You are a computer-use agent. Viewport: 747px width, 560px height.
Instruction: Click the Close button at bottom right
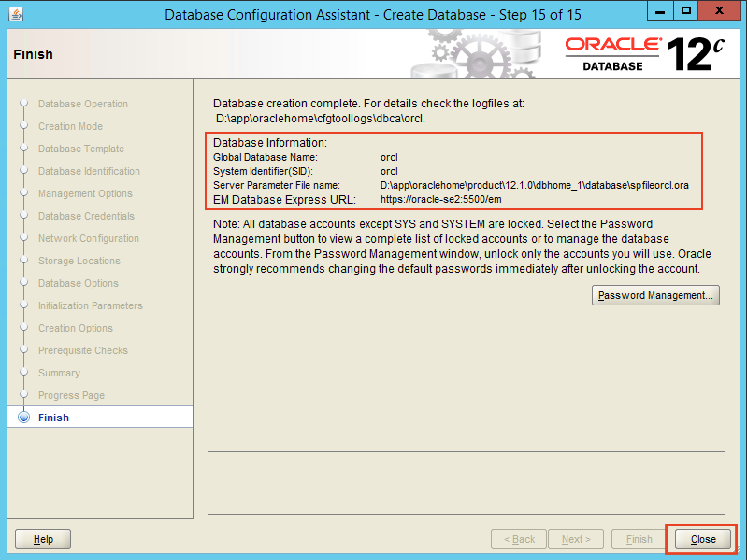pyautogui.click(x=703, y=539)
